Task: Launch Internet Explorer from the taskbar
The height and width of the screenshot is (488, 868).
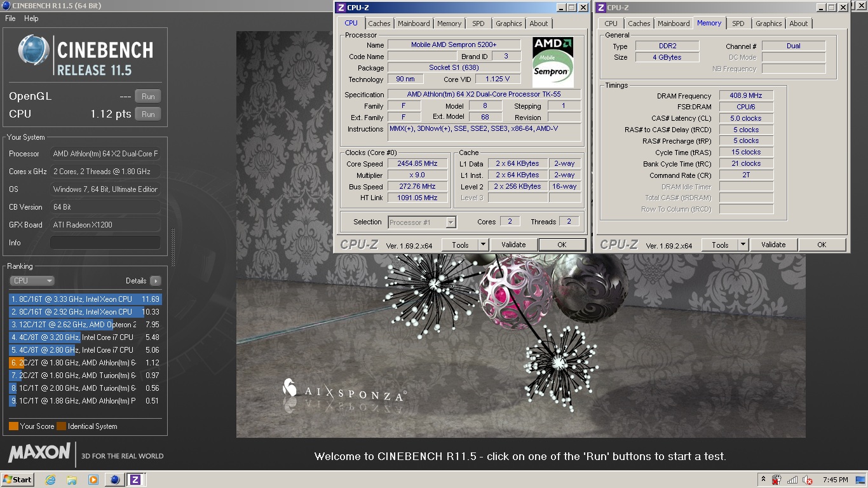Action: pyautogui.click(x=50, y=480)
